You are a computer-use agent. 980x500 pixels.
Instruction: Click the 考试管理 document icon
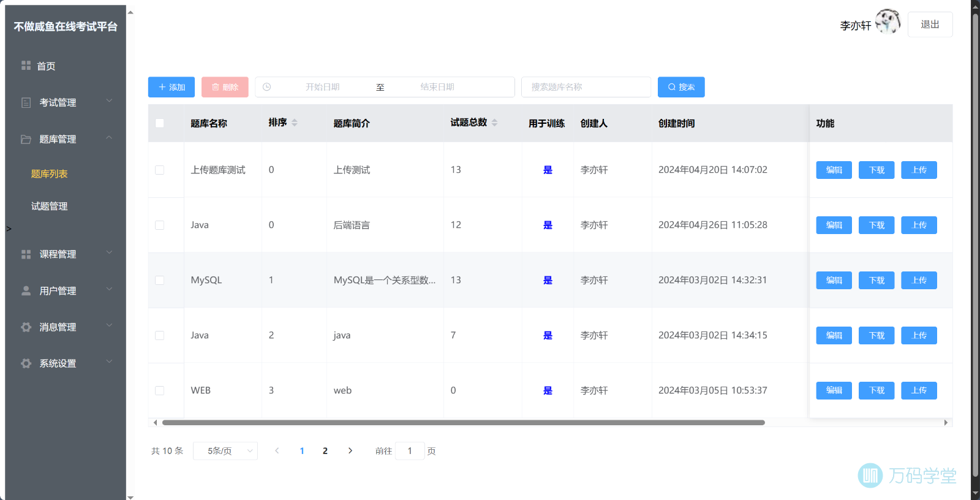(x=26, y=102)
